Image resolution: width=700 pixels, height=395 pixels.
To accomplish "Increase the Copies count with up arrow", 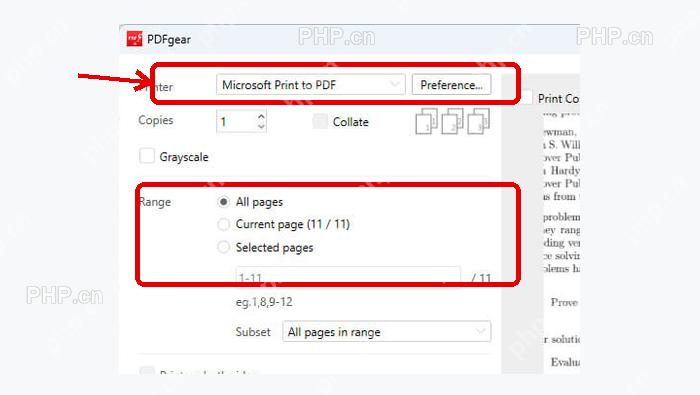I will point(261,116).
